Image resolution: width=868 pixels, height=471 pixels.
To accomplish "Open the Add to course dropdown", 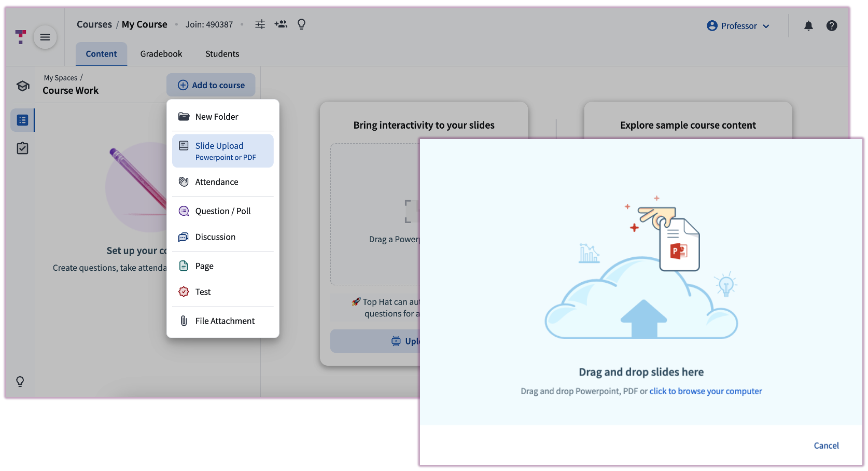I will pos(211,85).
